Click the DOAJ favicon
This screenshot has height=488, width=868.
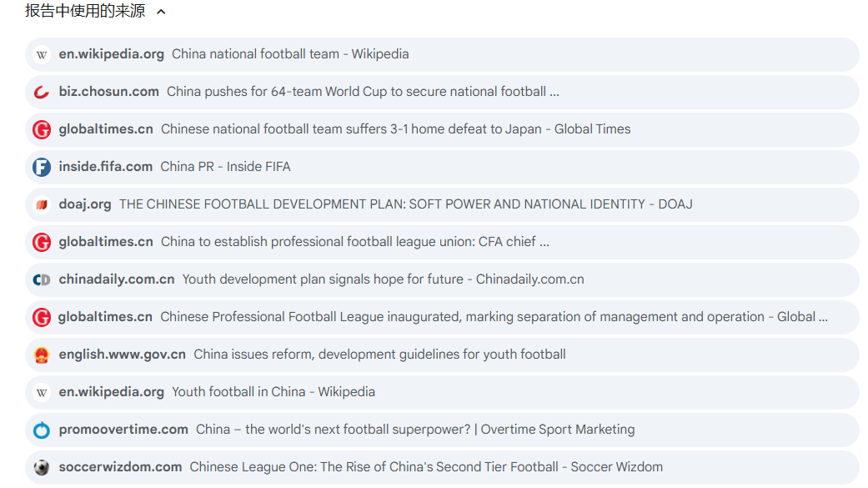click(x=42, y=204)
